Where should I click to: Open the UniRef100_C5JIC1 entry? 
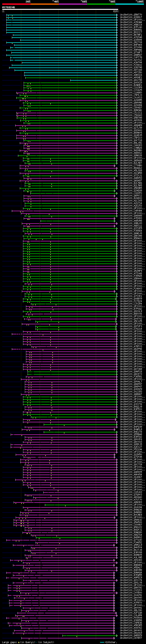[131, 113]
